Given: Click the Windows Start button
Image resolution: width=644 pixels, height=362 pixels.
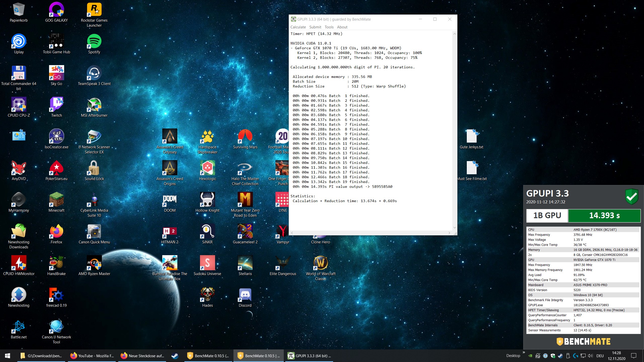Looking at the screenshot, I should (x=8, y=356).
